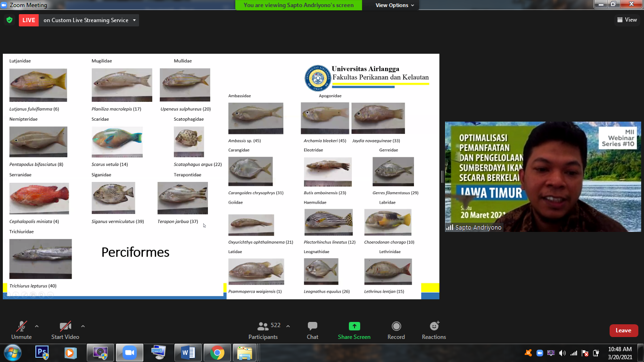Open the View Options dropdown
The width and height of the screenshot is (644, 362).
395,5
